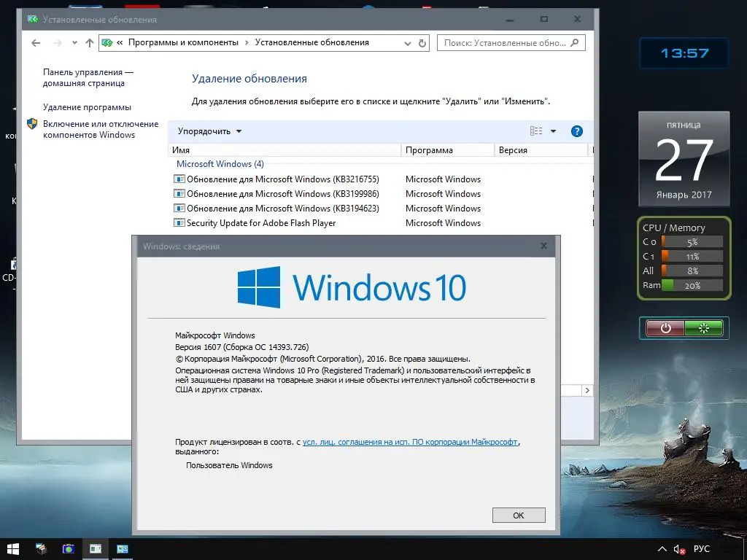Open Панель управления — домашняя страница link
Image resolution: width=747 pixels, height=560 pixels.
[88, 77]
